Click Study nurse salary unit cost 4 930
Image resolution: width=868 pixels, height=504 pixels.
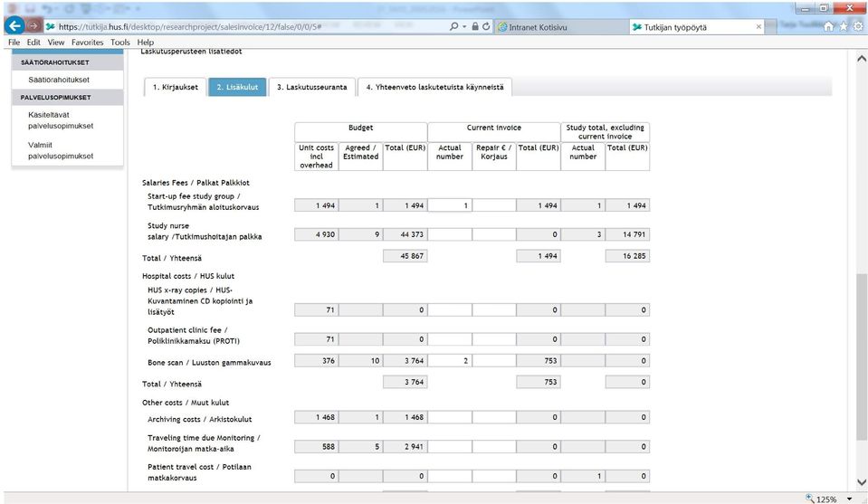click(x=316, y=234)
